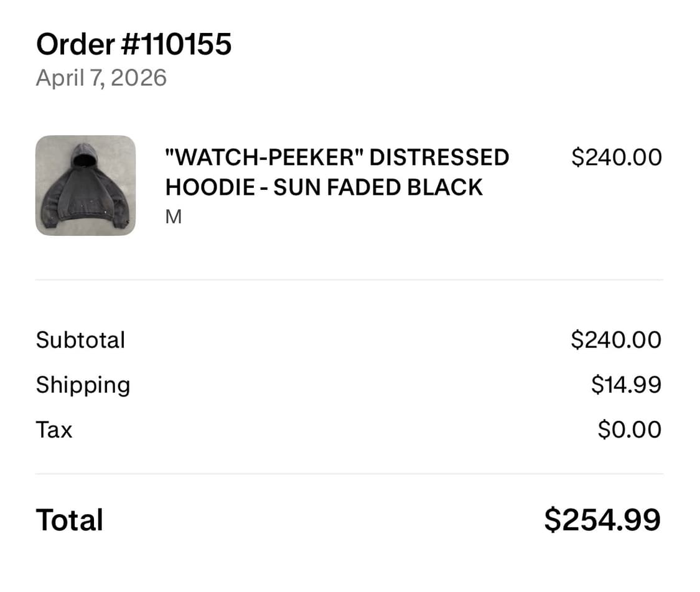Click the hoodie product thumbnail image

[85, 186]
